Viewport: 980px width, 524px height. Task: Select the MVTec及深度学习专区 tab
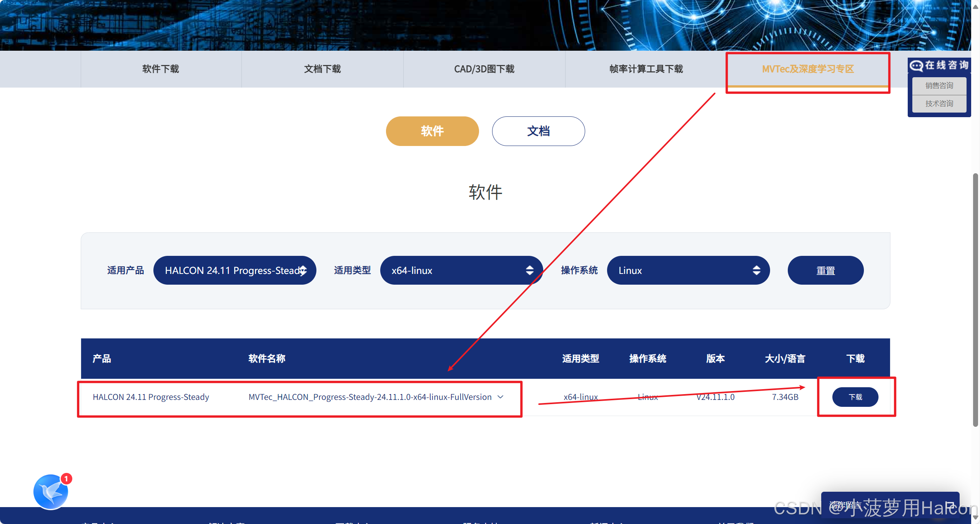coord(808,69)
